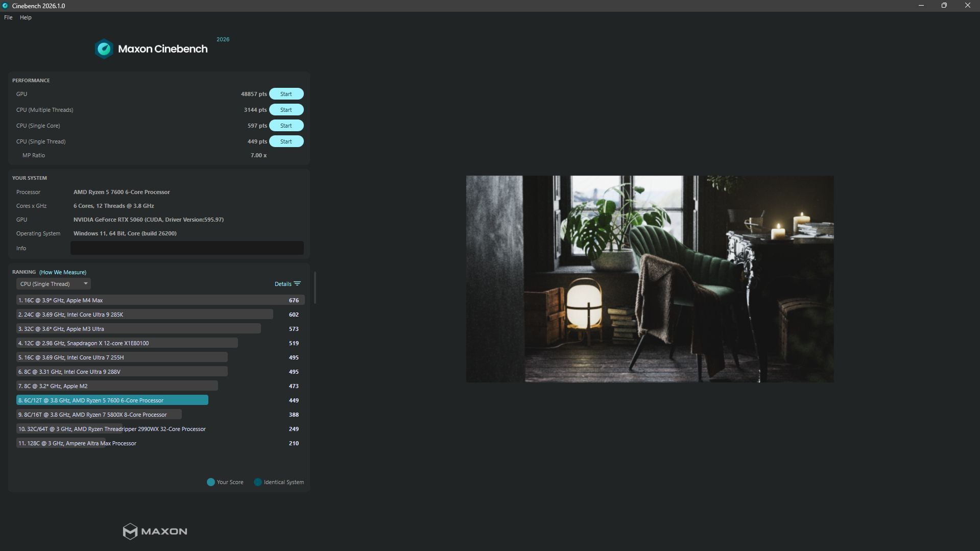
Task: Click the Maxon logo at the bottom
Action: tap(155, 531)
